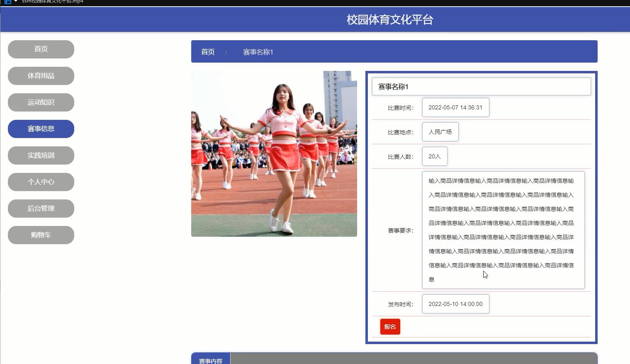The image size is (630, 364).
Task: Select the highlighted 赛事信息 sidebar item
Action: [x=41, y=129]
